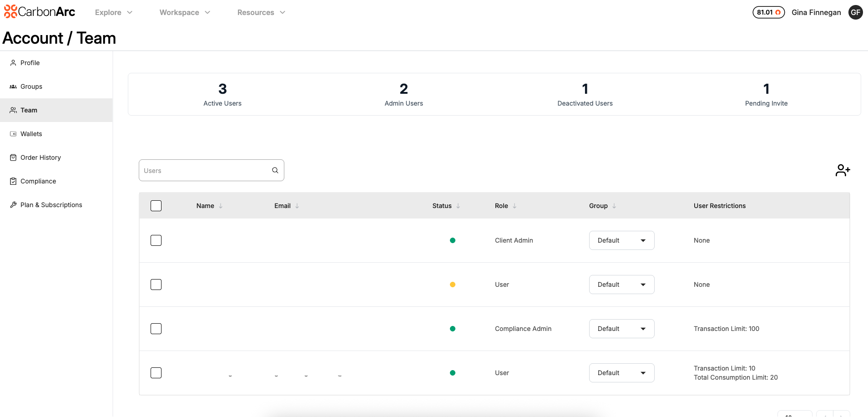Check the Client Admin row checkbox

coord(156,240)
